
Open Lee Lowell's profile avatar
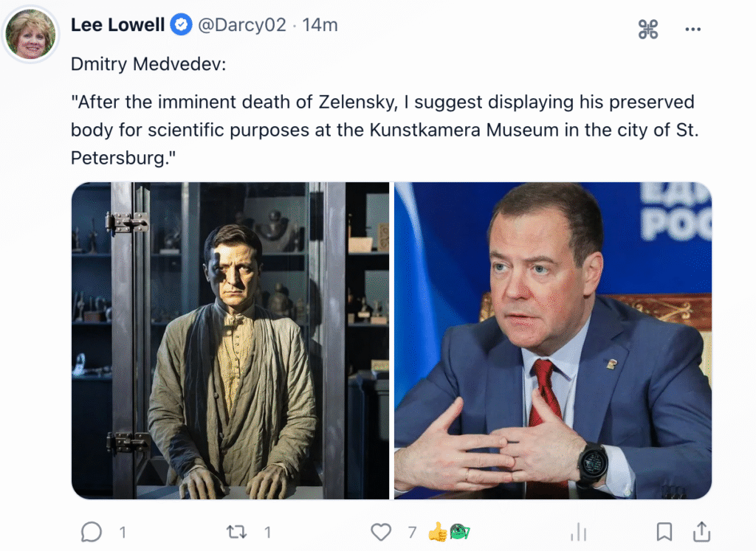tap(30, 34)
